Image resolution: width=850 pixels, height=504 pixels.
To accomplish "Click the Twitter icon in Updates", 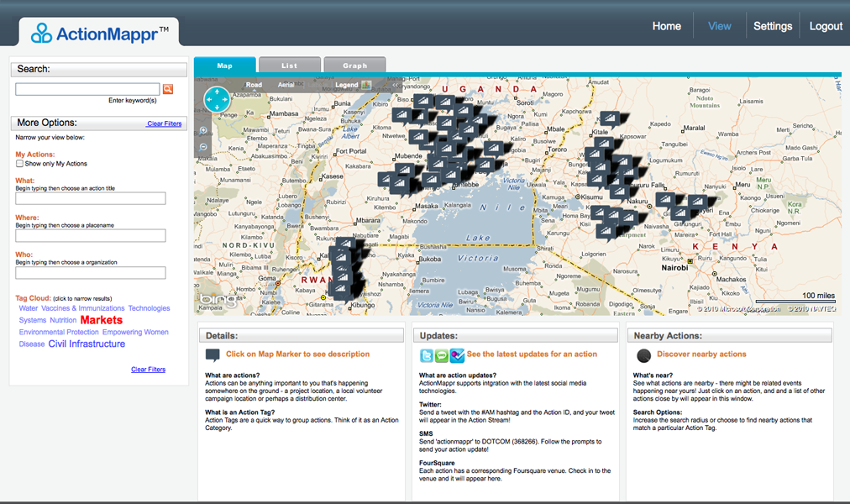I will [427, 355].
